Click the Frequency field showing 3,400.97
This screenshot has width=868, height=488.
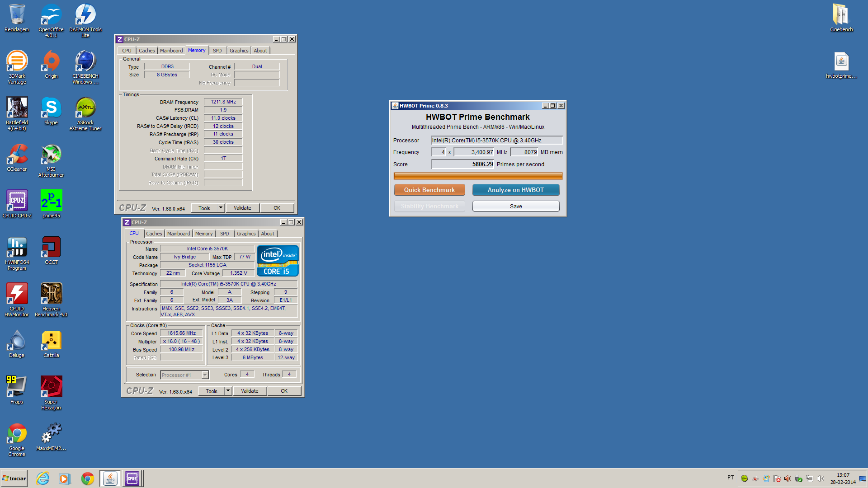(474, 152)
